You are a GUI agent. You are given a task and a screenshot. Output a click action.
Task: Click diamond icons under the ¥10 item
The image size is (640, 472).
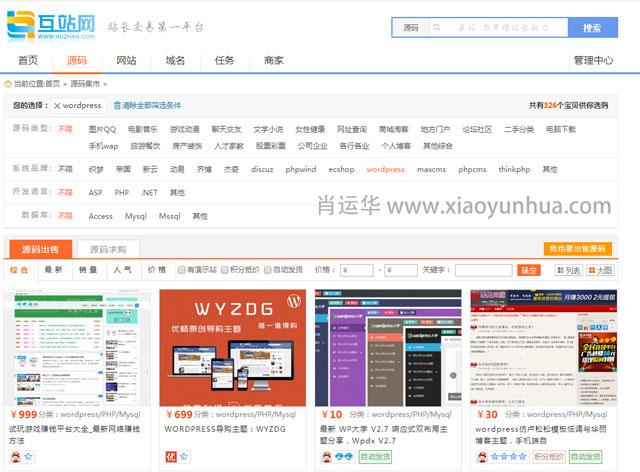344,456
